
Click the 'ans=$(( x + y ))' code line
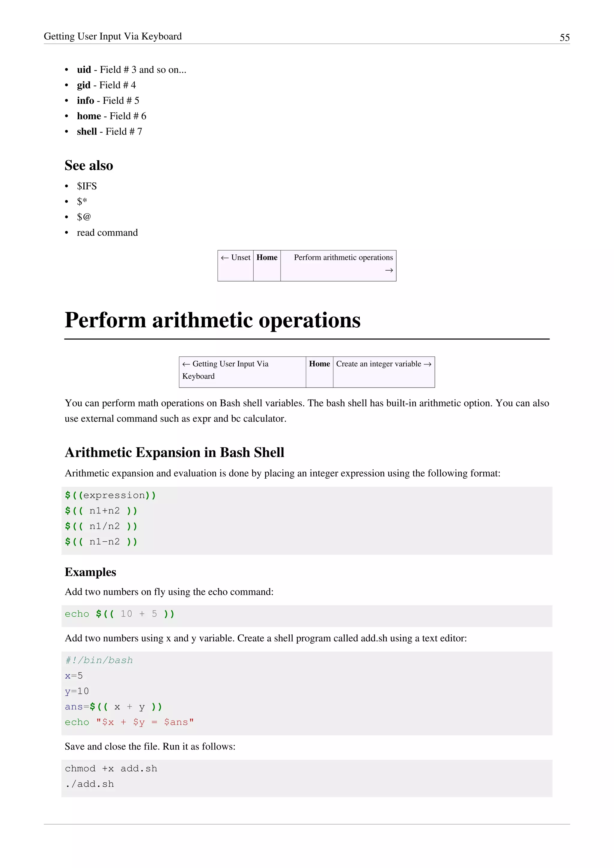click(113, 707)
